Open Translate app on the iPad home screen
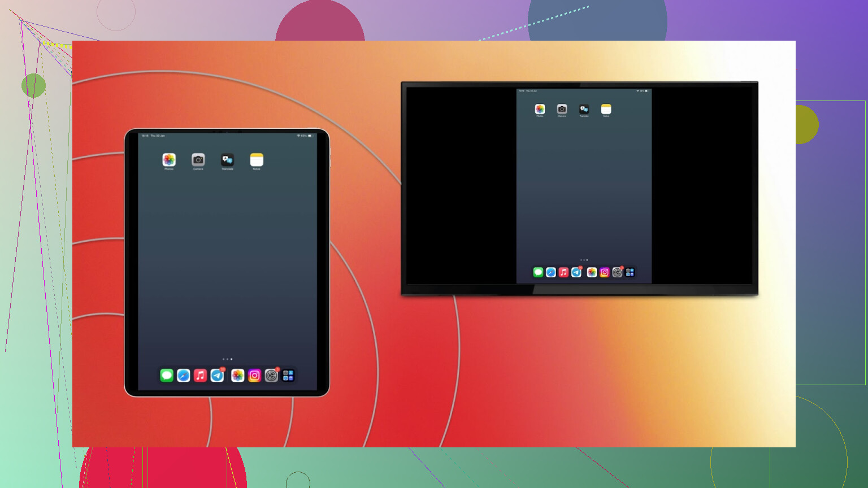Screen dimensions: 868x488 tap(227, 160)
